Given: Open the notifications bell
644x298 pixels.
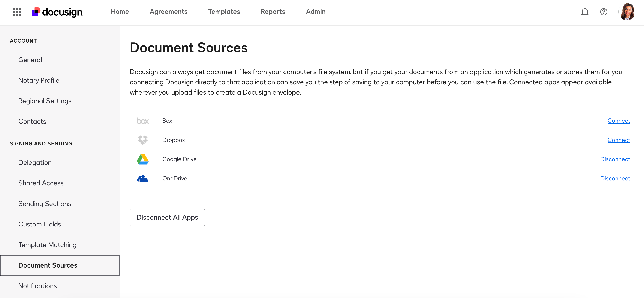Looking at the screenshot, I should coord(584,12).
